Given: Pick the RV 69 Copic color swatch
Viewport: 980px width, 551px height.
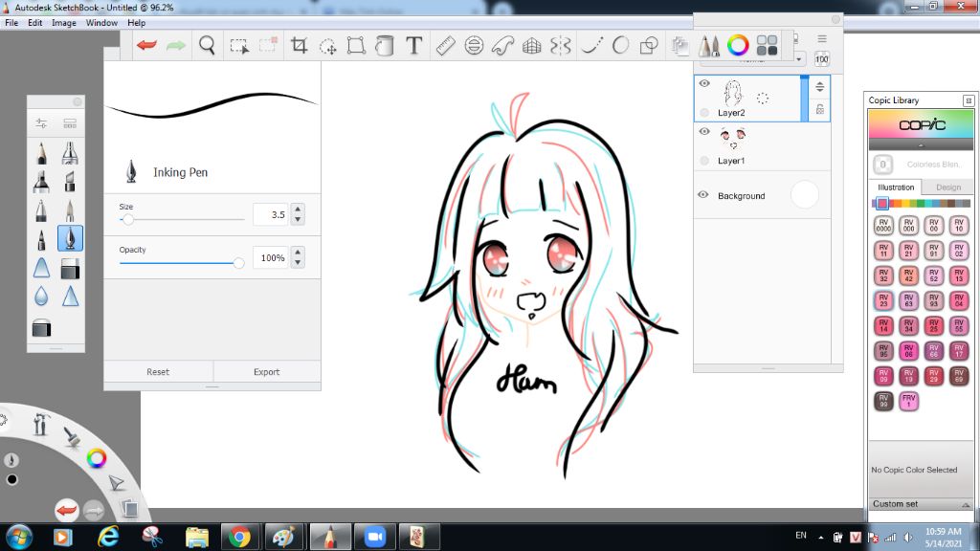Looking at the screenshot, I should (x=959, y=376).
